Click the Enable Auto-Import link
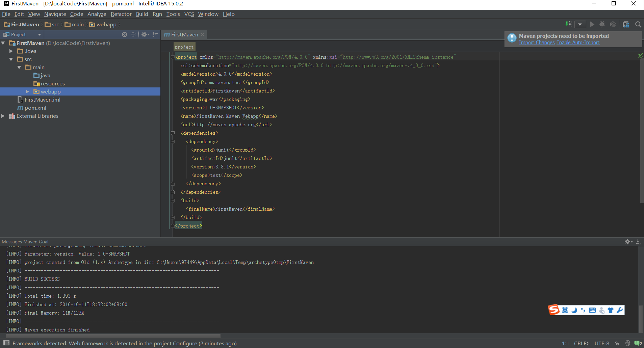This screenshot has height=348, width=644. pyautogui.click(x=578, y=43)
